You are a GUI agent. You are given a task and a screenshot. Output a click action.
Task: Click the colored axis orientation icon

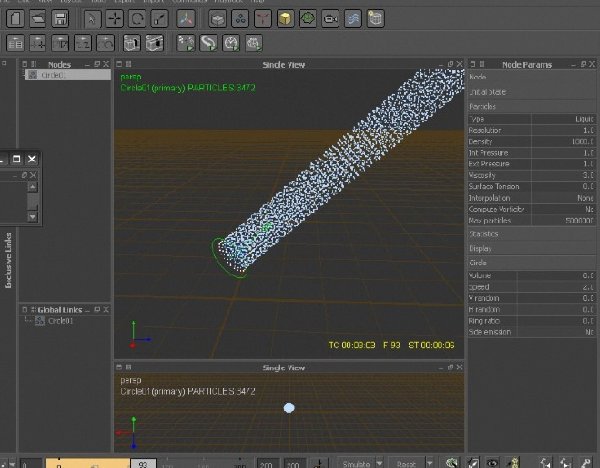click(x=186, y=18)
